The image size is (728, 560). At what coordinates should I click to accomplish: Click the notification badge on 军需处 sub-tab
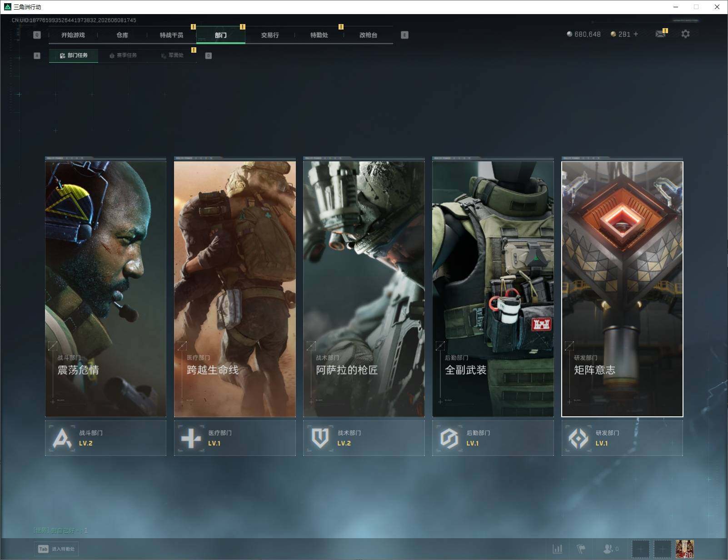(194, 50)
